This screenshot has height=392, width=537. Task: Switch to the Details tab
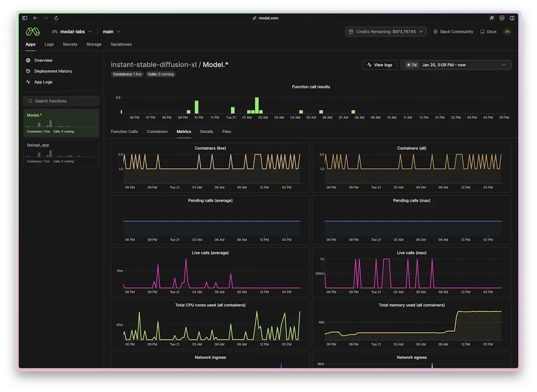tap(207, 132)
